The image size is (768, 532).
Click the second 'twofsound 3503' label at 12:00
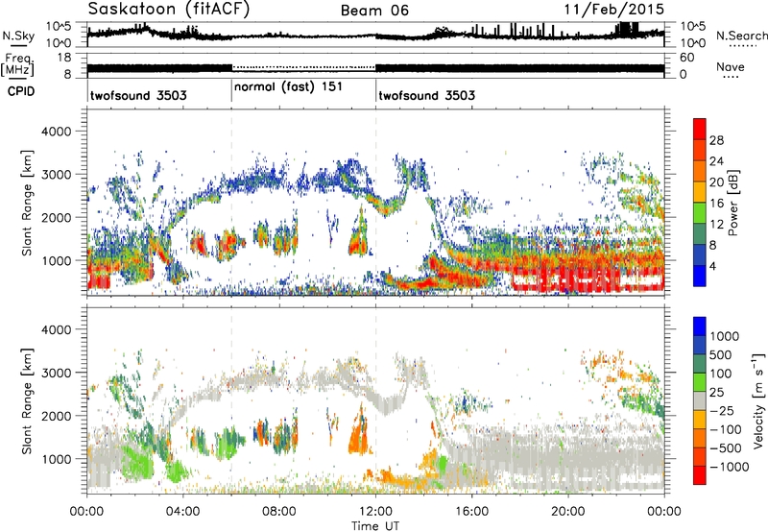(426, 95)
